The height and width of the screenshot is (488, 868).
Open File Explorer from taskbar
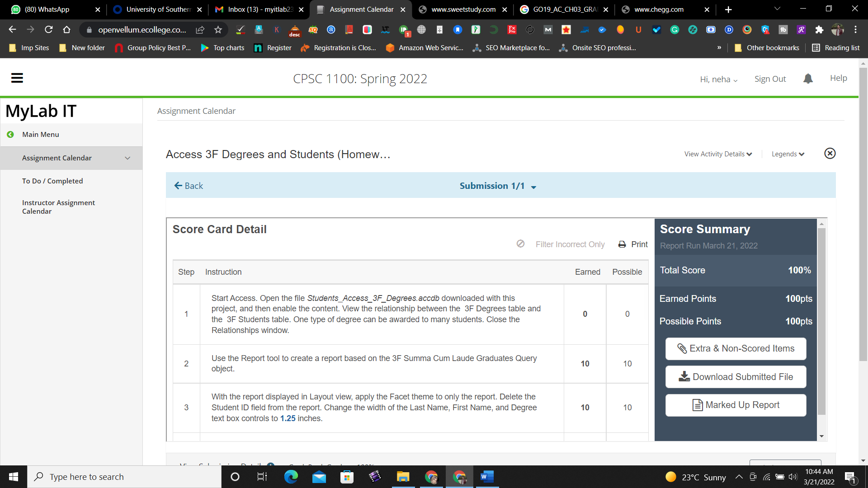point(403,477)
